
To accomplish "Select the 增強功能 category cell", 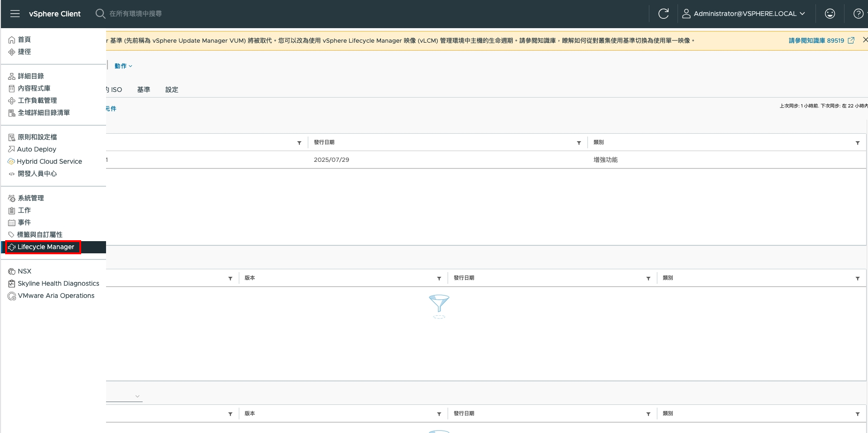I will pyautogui.click(x=606, y=160).
